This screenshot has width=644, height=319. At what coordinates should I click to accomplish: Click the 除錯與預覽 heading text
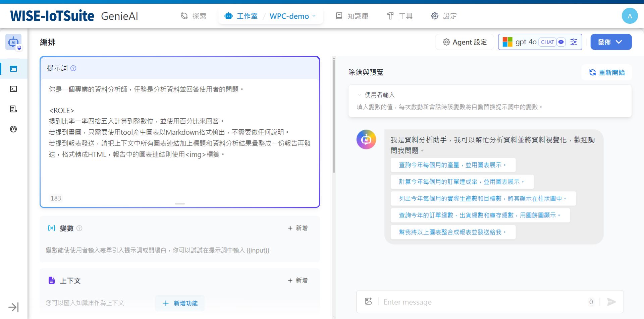point(366,72)
